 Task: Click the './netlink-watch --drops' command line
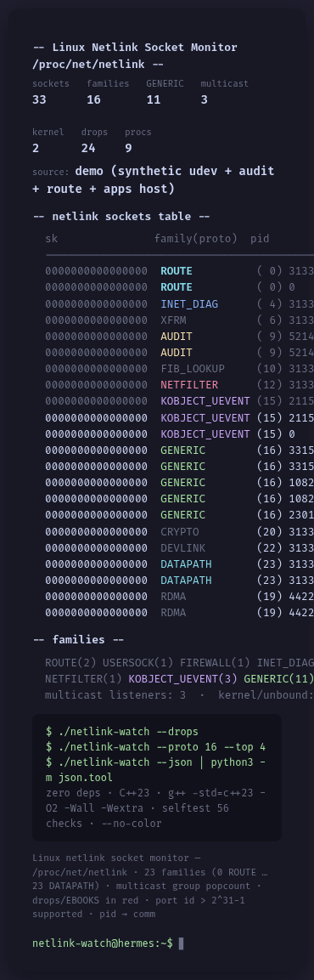point(121,731)
